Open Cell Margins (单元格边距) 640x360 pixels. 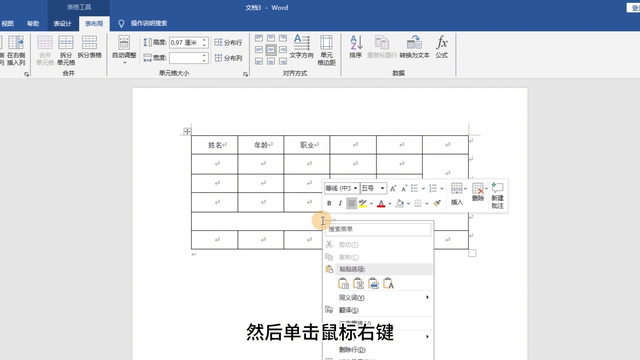326,50
